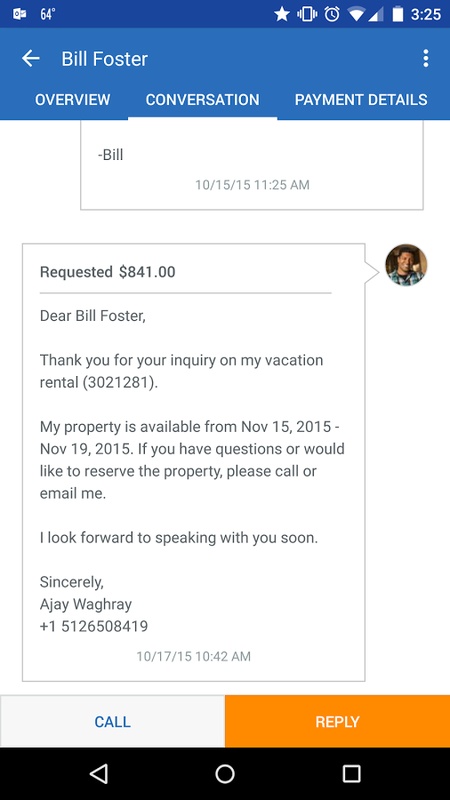450x800 pixels.
Task: Tap the orange Reply button
Action: 337,721
